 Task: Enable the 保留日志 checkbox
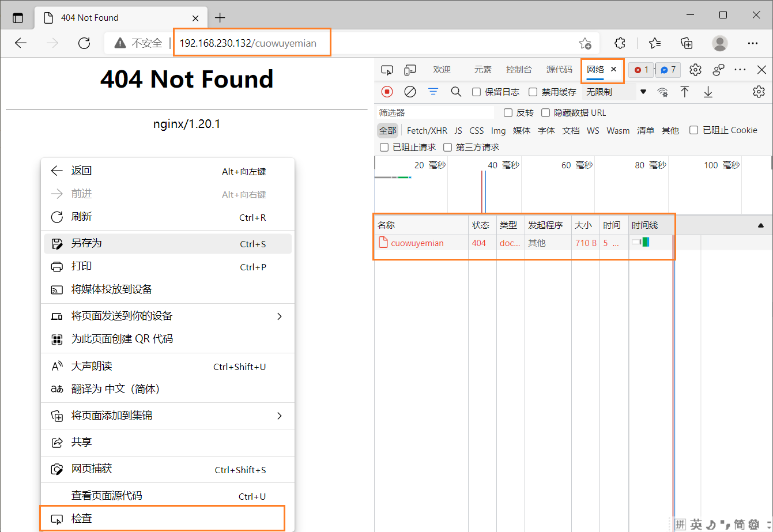[x=476, y=92]
